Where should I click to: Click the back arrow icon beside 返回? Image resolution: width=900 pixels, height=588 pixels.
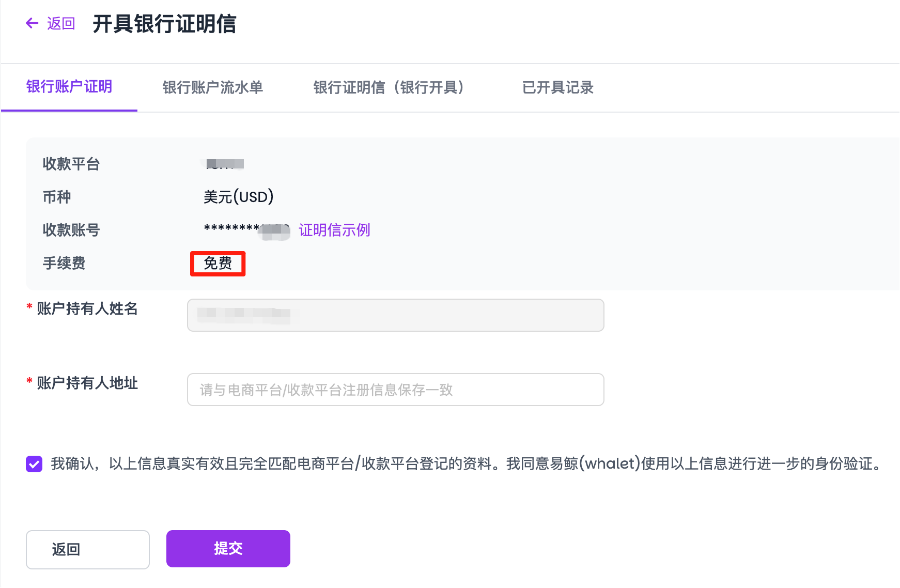click(x=32, y=23)
